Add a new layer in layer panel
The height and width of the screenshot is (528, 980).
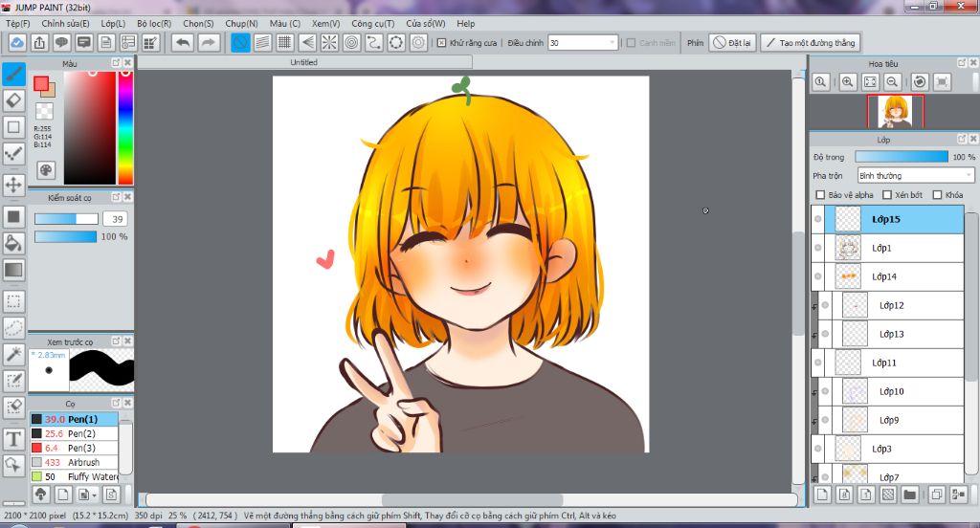pos(822,495)
